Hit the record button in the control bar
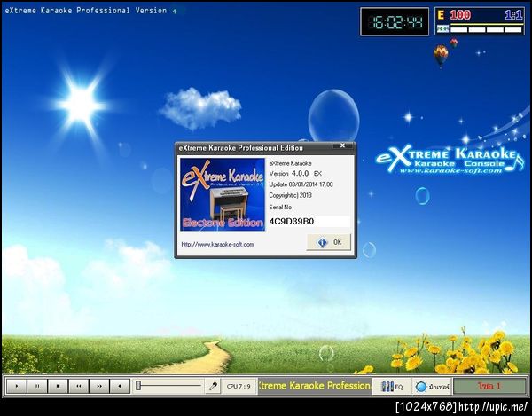The height and width of the screenshot is (416, 532). (x=120, y=386)
